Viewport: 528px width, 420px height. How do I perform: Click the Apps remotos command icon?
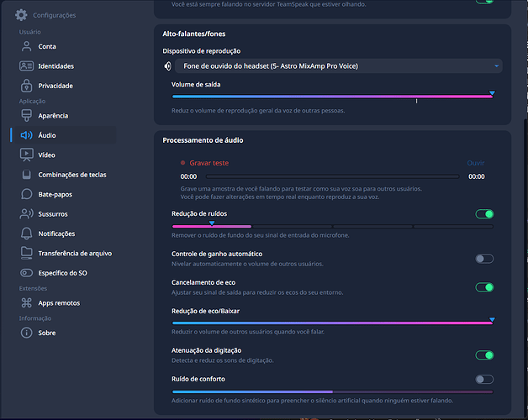[x=26, y=303]
